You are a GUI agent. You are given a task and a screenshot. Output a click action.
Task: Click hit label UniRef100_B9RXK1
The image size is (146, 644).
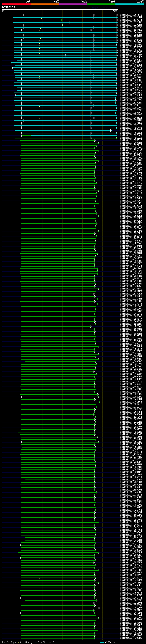pos(131,30)
